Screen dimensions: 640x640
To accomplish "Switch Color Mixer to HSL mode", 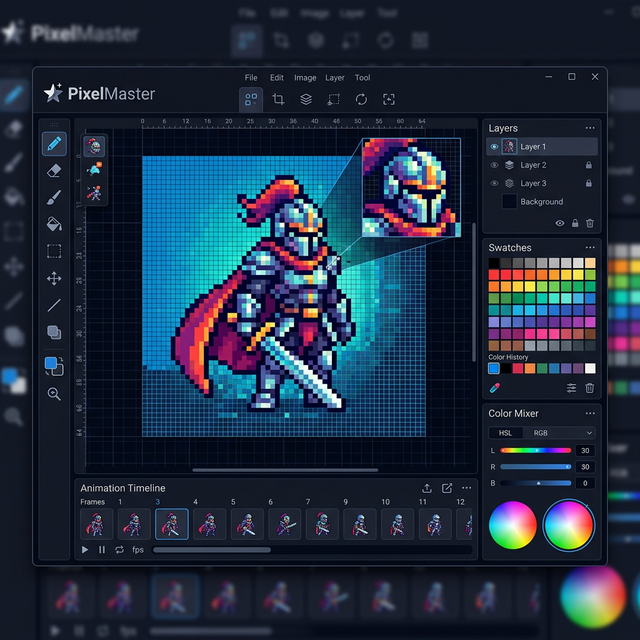I will (505, 433).
